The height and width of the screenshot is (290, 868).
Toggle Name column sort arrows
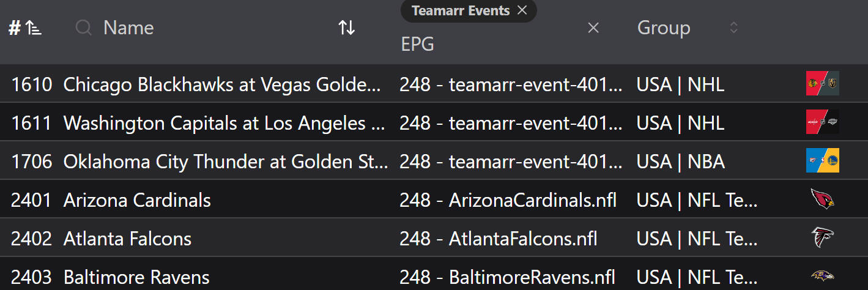pyautogui.click(x=347, y=28)
